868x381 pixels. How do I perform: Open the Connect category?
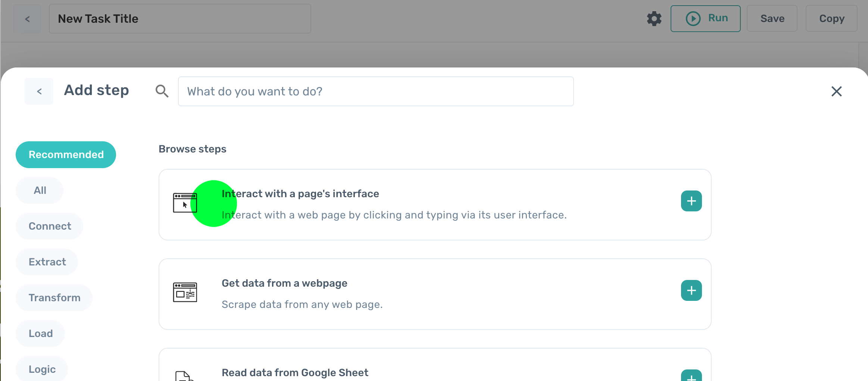coord(50,226)
